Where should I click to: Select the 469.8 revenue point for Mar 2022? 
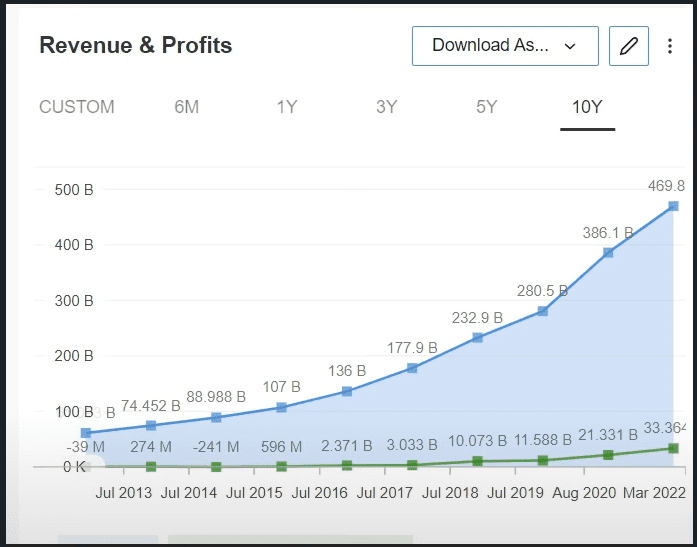coord(673,206)
